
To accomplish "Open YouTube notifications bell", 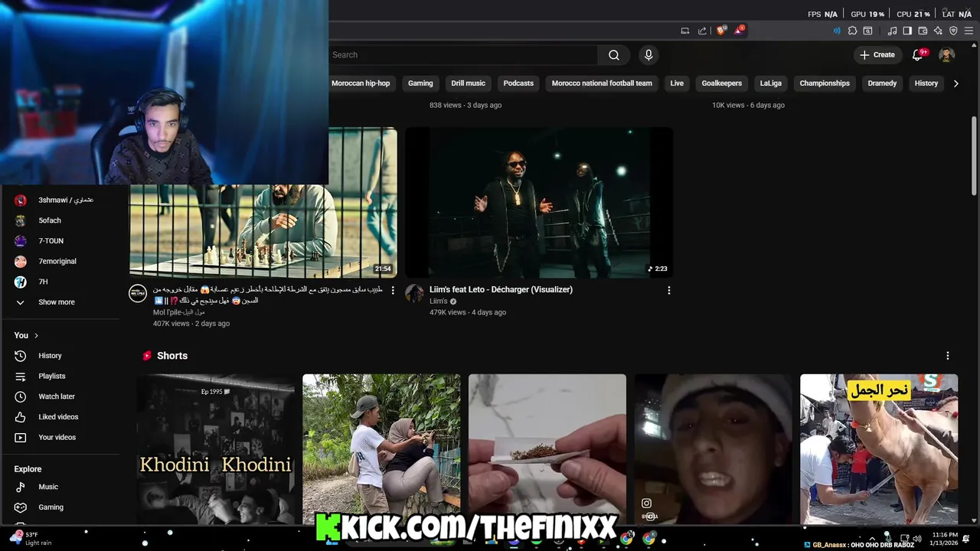I will pyautogui.click(x=917, y=55).
